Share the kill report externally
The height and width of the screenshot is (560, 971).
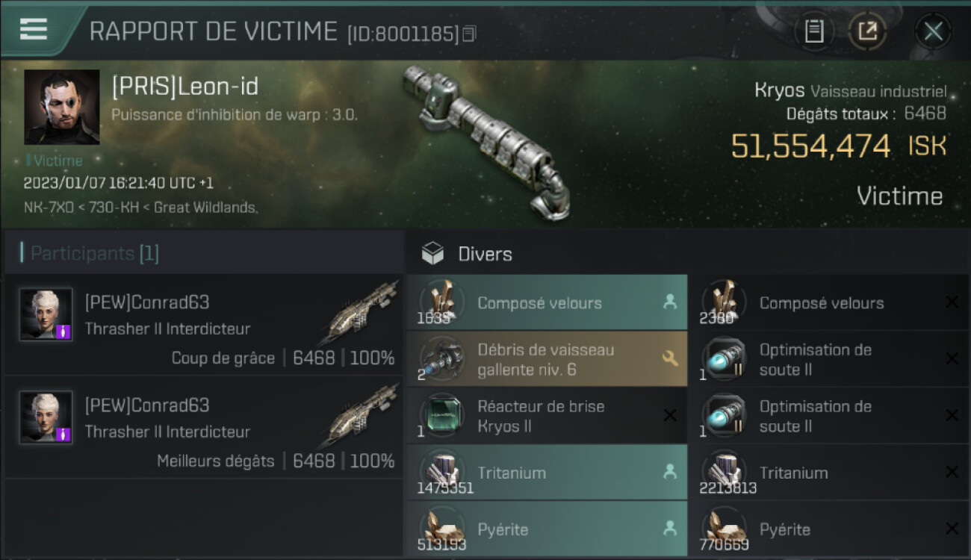point(867,31)
